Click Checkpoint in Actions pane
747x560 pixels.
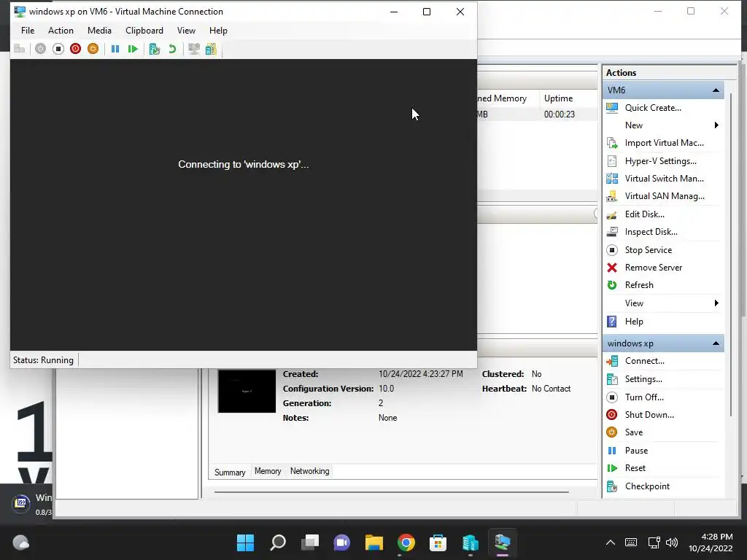(647, 486)
